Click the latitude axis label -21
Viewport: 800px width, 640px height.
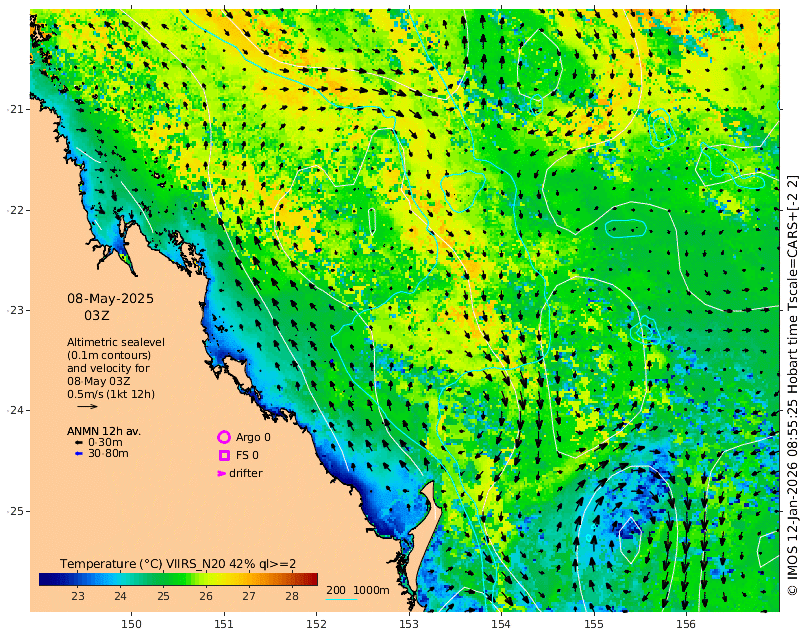[15, 109]
